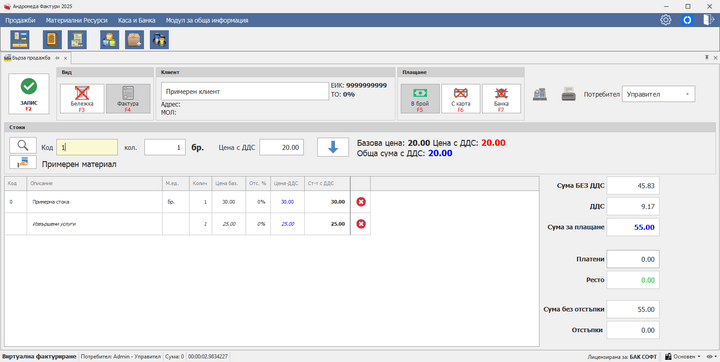Close the document panel with right X
The height and width of the screenshot is (362, 720).
(x=715, y=58)
